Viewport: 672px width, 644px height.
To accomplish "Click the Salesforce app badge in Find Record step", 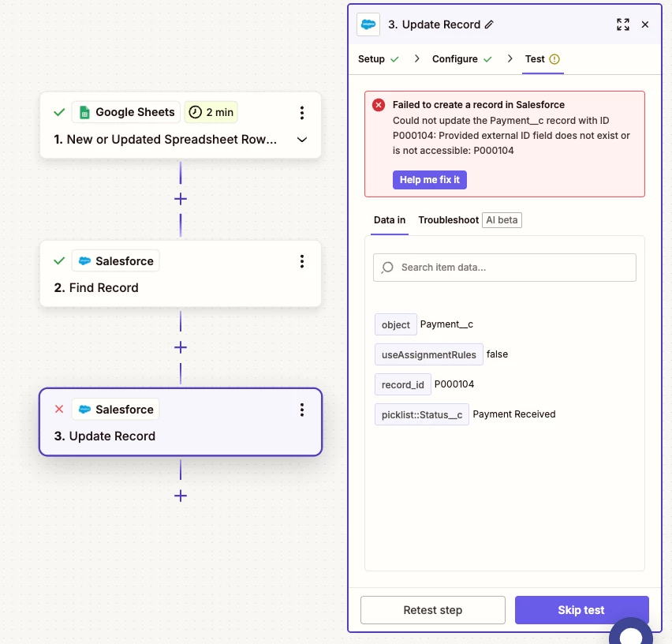I will (x=116, y=260).
